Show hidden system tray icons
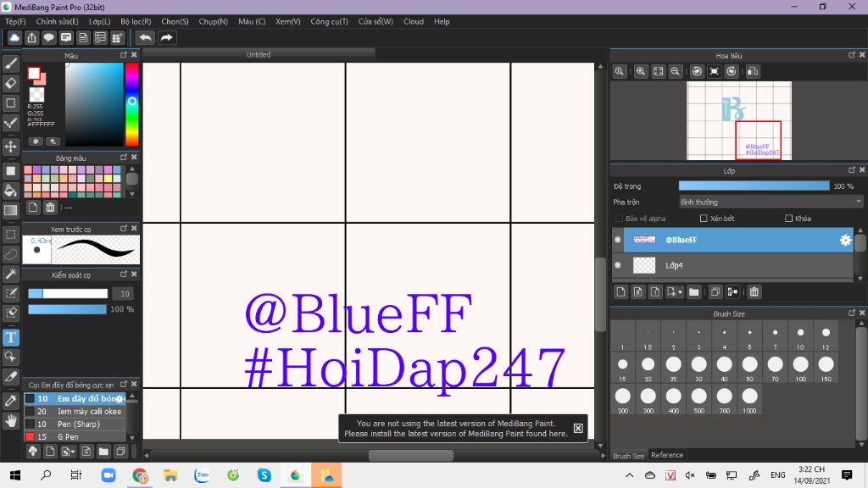Image resolution: width=868 pixels, height=488 pixels. coord(630,474)
